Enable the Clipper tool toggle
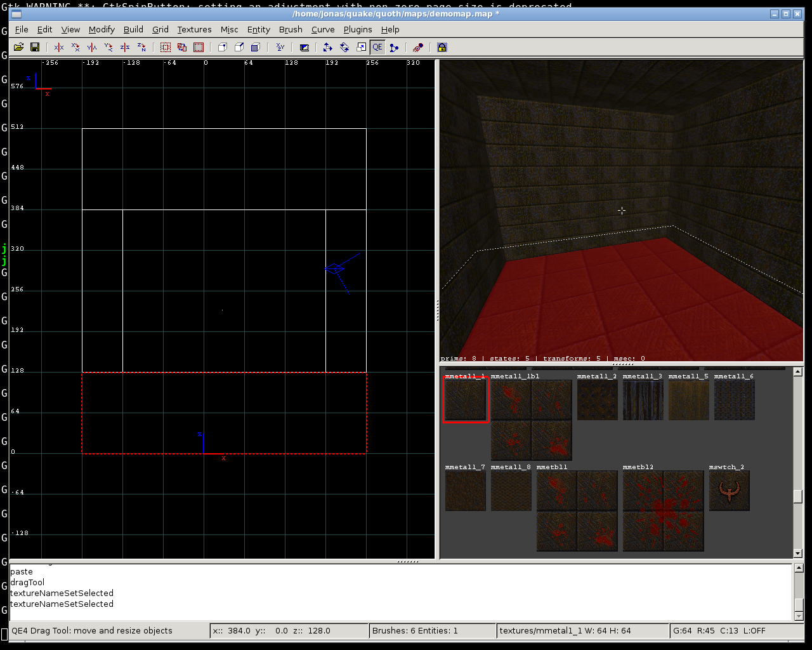 (x=394, y=47)
